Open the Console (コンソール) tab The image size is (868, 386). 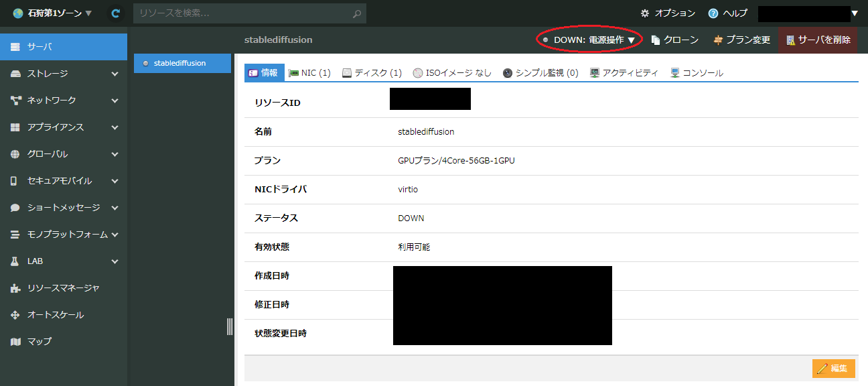coord(697,73)
